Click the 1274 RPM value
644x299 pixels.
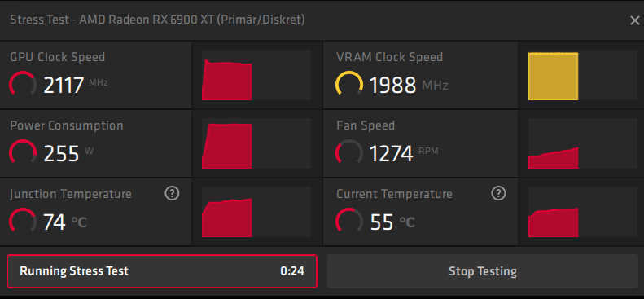404,154
